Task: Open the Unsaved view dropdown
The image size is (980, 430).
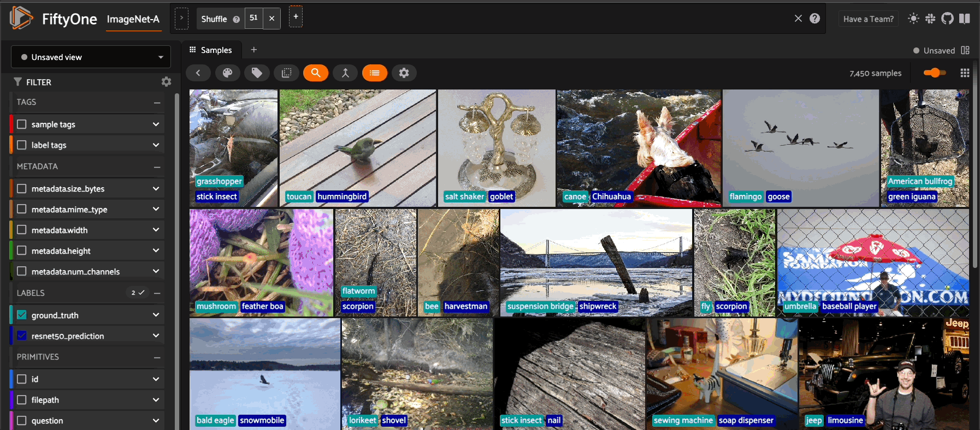Action: pyautogui.click(x=91, y=57)
